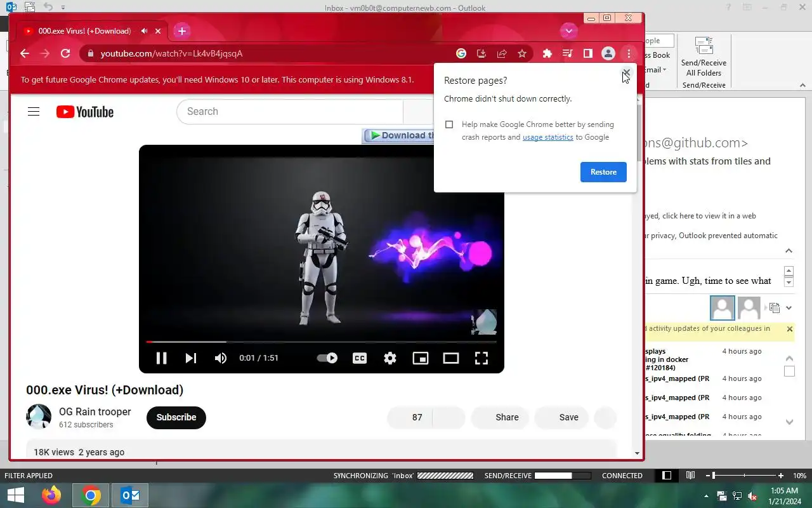The image size is (812, 508).
Task: Open the Chrome side panel
Action: [588, 53]
